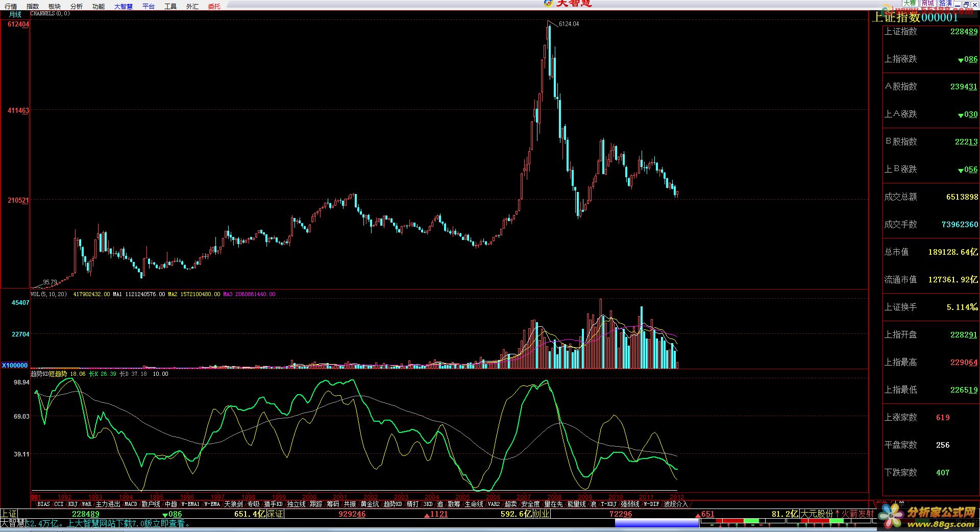Click the 成交总额 value 6513898
The image size is (980, 532).
[x=962, y=197]
